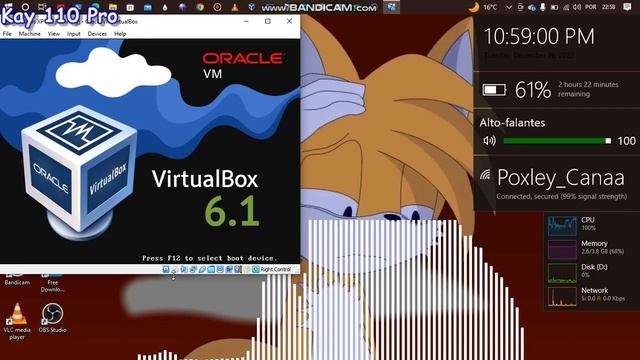This screenshot has width=640, height=360.
Task: Open VirtualBox Manager cube icon on taskbar
Action: [252, 7]
